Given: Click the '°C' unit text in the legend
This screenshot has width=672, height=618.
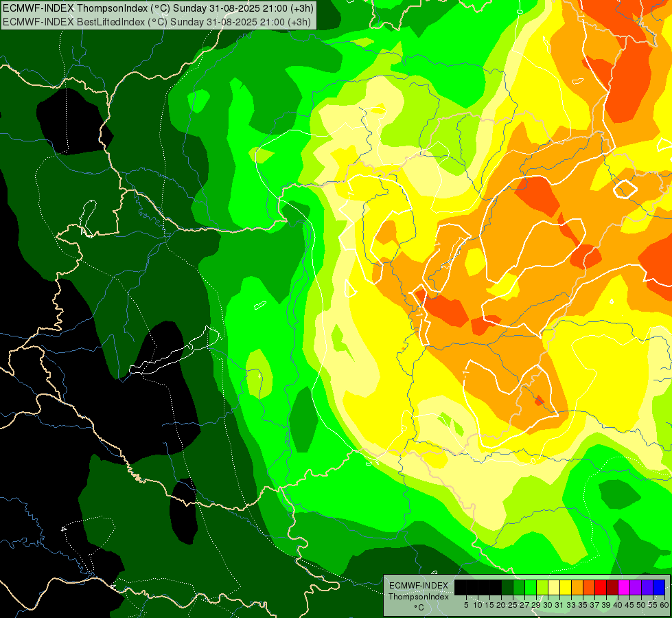Looking at the screenshot, I should [419, 608].
